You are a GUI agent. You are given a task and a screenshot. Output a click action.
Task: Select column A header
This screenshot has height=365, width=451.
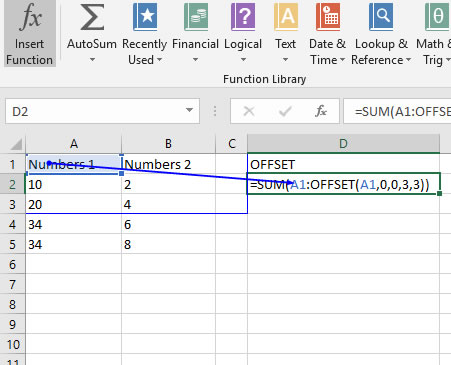[74, 144]
